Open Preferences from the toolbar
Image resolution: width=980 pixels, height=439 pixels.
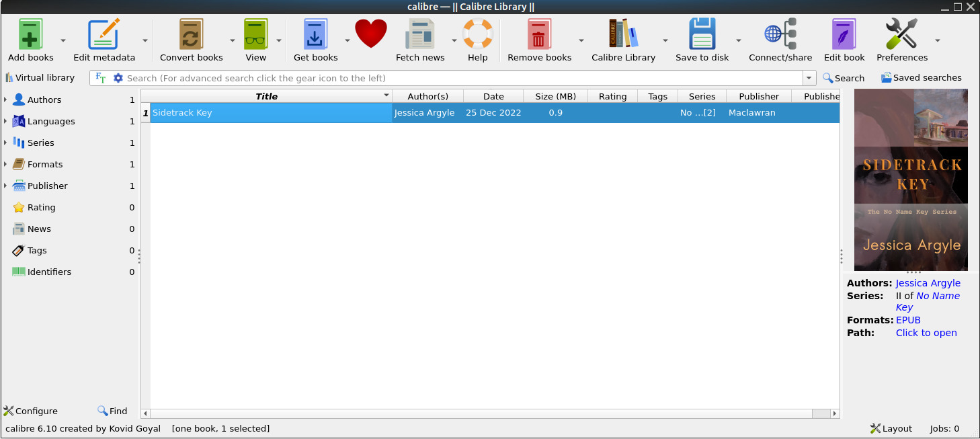pyautogui.click(x=901, y=35)
